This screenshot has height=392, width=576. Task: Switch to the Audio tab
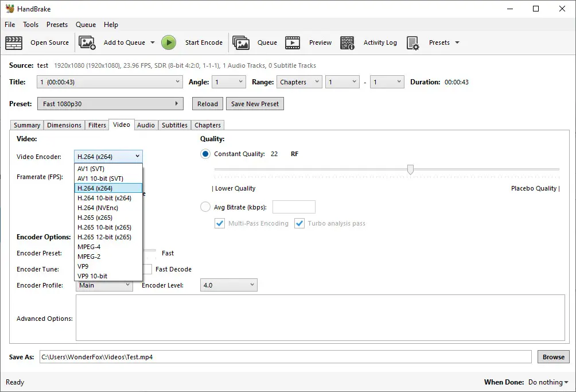coord(146,125)
